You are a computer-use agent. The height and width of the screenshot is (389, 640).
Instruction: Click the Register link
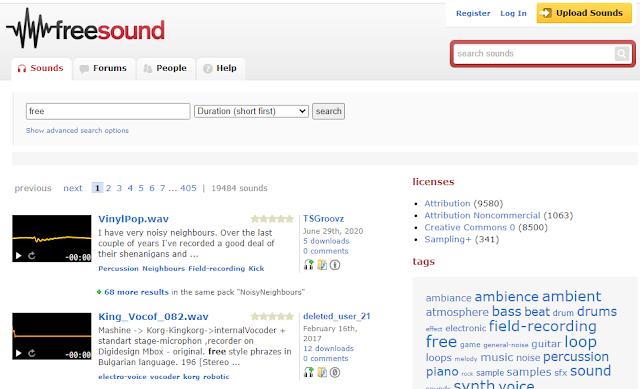(473, 13)
